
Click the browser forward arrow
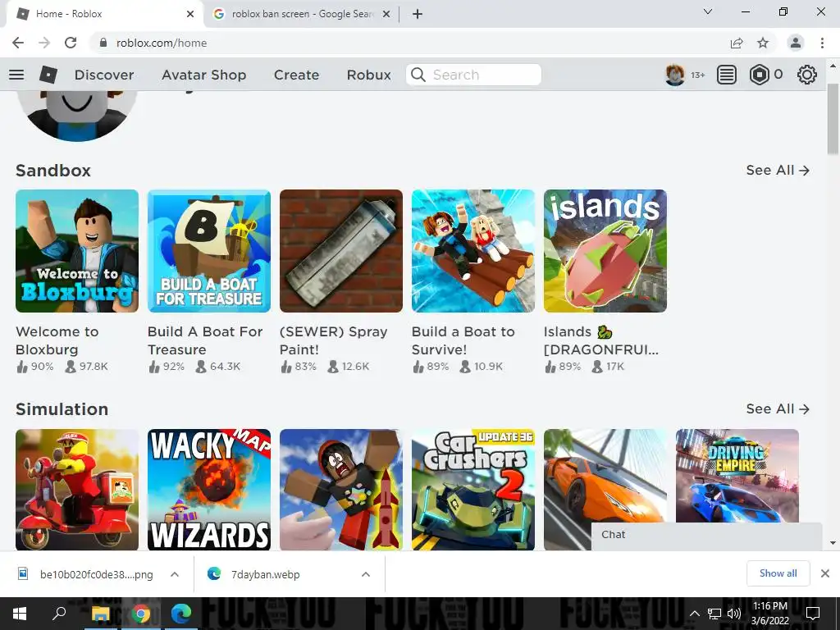click(44, 43)
